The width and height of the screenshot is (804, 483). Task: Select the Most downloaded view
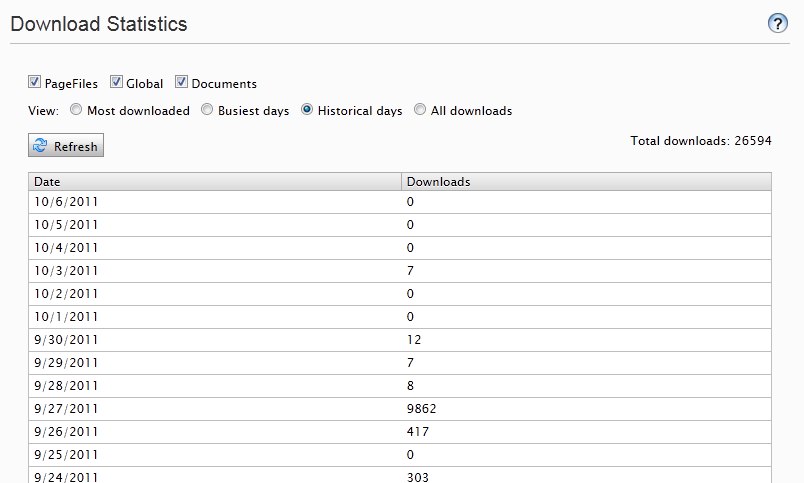(x=76, y=110)
